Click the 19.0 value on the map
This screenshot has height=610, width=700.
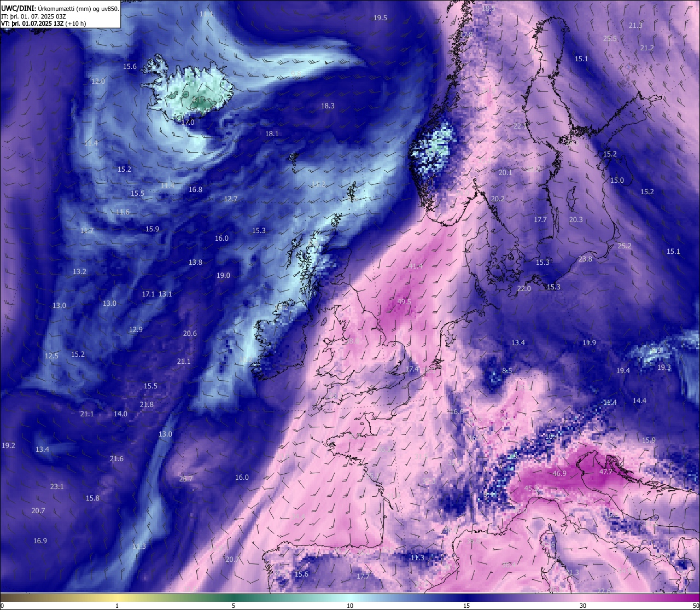click(x=223, y=275)
